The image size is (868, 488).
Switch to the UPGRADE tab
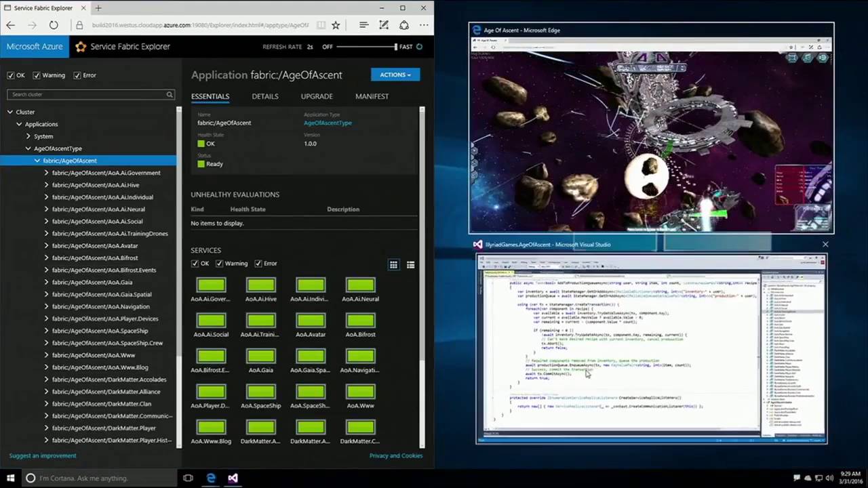317,96
